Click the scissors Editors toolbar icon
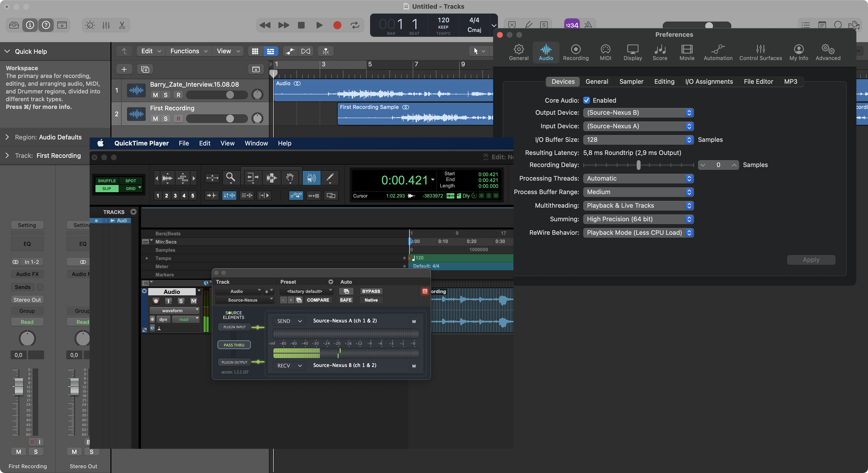The image size is (868, 473). (122, 25)
